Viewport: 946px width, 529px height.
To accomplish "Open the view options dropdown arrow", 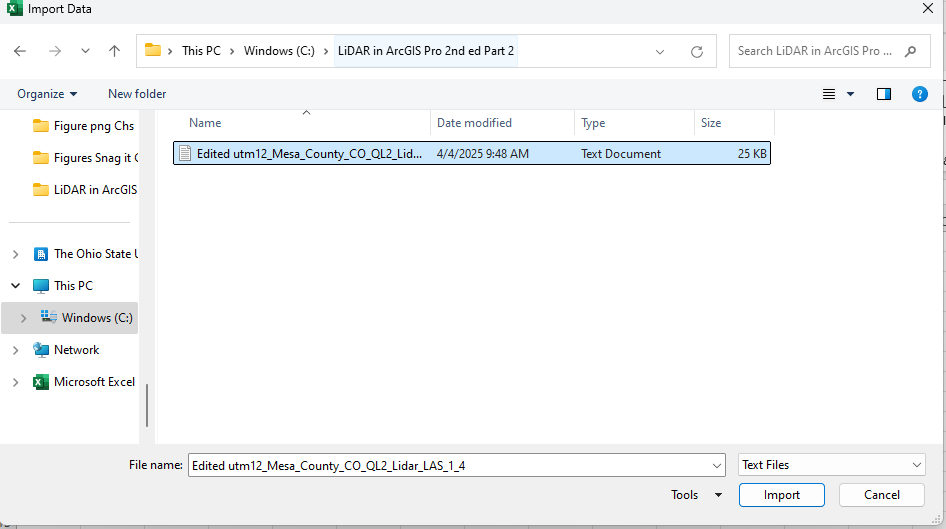I will (x=850, y=94).
